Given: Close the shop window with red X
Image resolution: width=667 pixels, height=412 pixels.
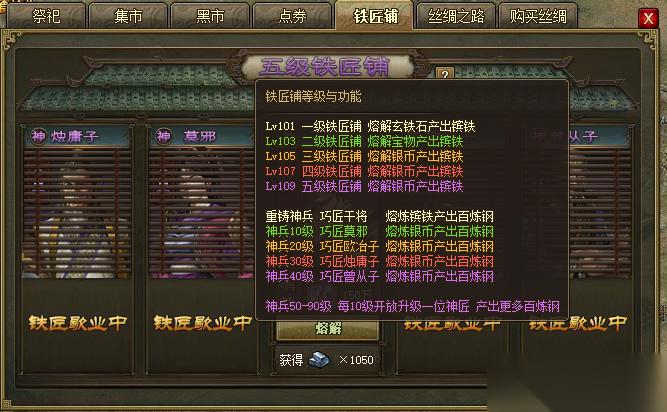Looking at the screenshot, I should (648, 18).
